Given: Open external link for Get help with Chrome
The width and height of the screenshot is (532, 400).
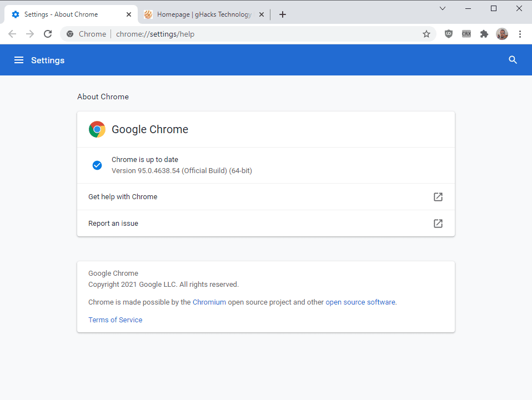Looking at the screenshot, I should coord(438,196).
